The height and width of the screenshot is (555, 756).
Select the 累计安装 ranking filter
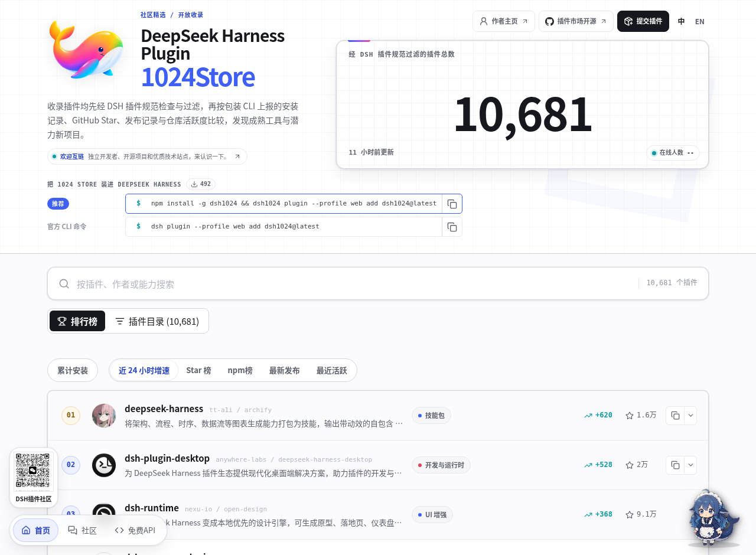pos(73,371)
